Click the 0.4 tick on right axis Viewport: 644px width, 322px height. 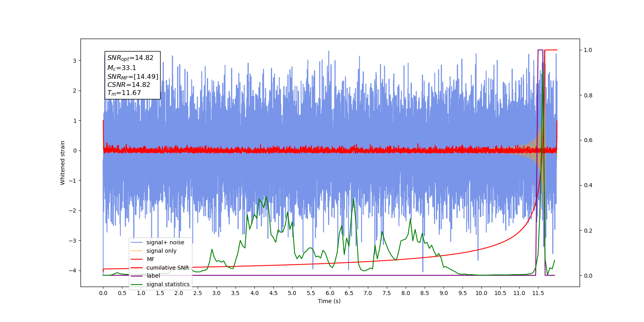coord(588,186)
